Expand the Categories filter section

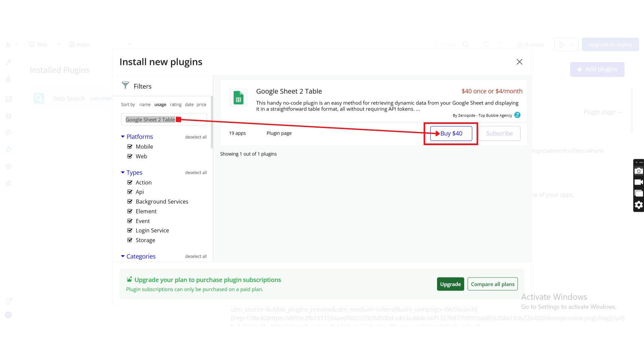[123, 256]
